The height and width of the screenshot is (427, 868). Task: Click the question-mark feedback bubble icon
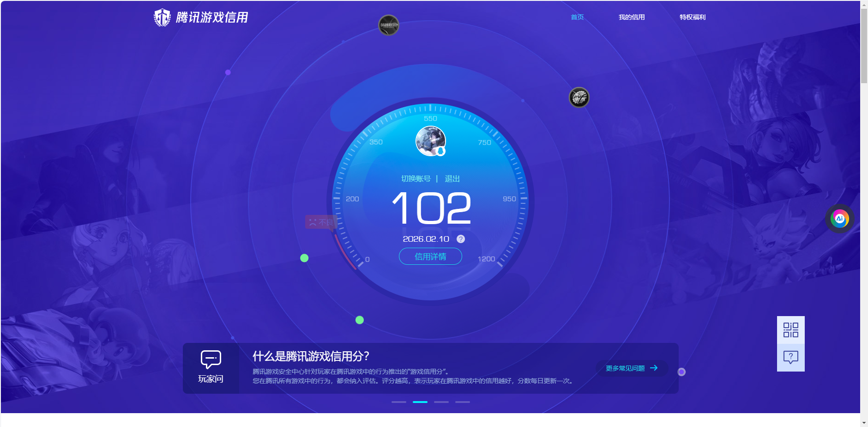[x=790, y=357]
